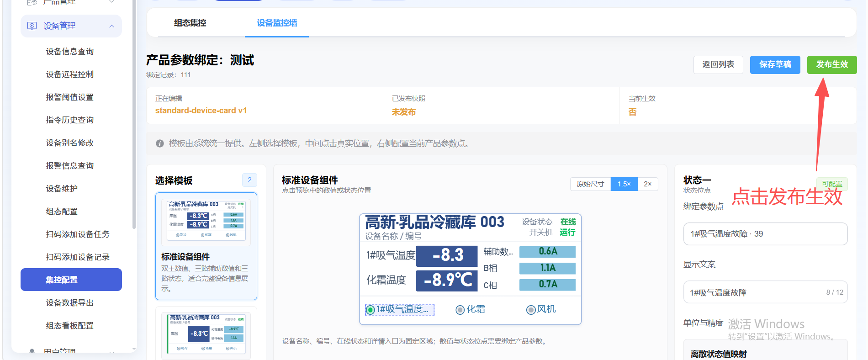
Task: Open 报警信息查询
Action: click(x=70, y=166)
